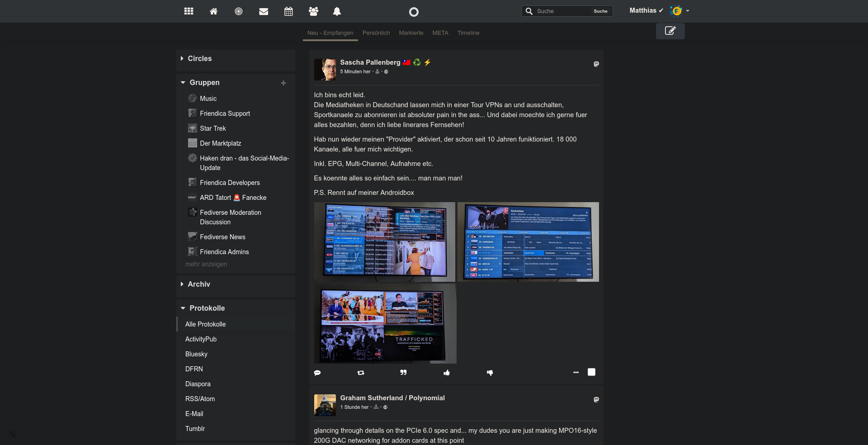
Task: Expand the Circles section
Action: click(x=199, y=59)
